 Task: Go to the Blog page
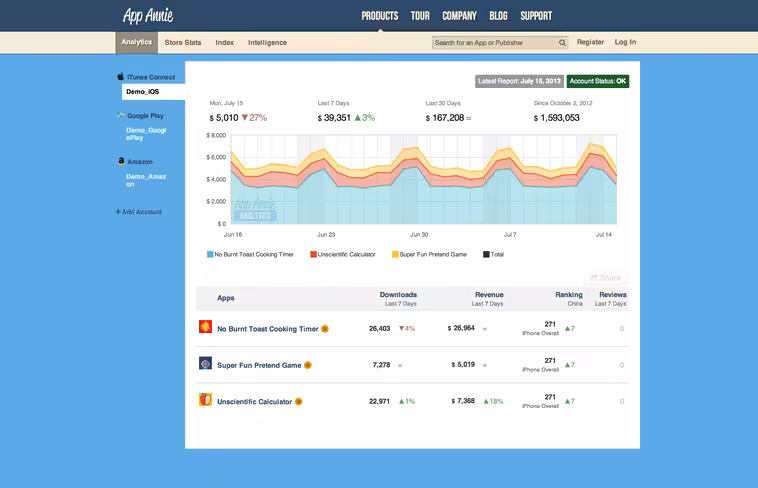coord(498,16)
